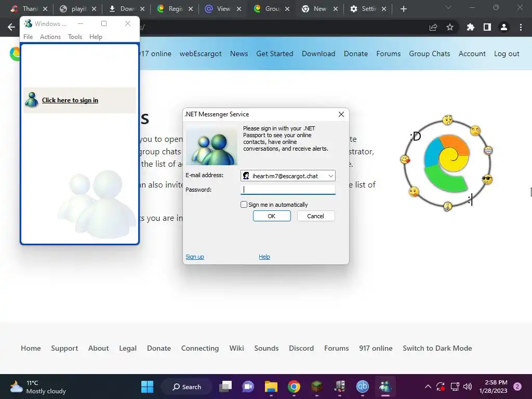The height and width of the screenshot is (399, 532).
Task: Open the Support footer link
Action: [x=64, y=348]
